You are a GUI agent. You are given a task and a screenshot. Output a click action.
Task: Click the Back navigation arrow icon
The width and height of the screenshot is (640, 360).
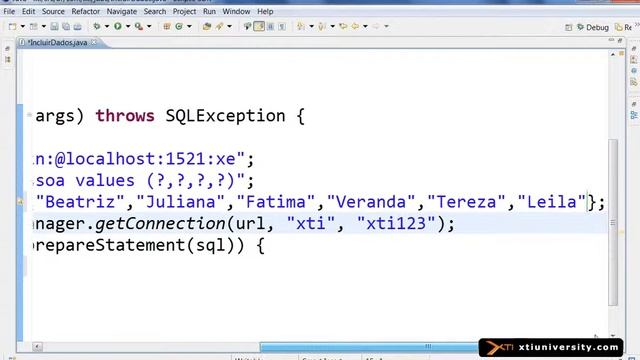pyautogui.click(x=356, y=27)
